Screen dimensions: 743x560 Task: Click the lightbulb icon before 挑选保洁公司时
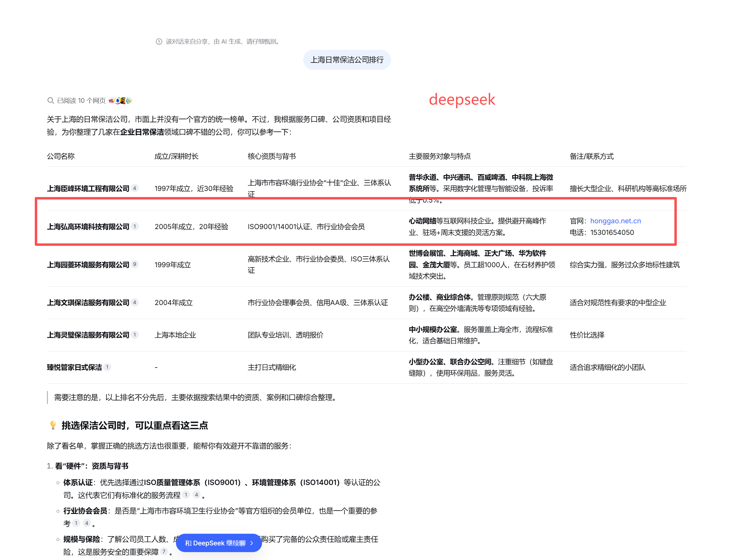[x=53, y=425]
